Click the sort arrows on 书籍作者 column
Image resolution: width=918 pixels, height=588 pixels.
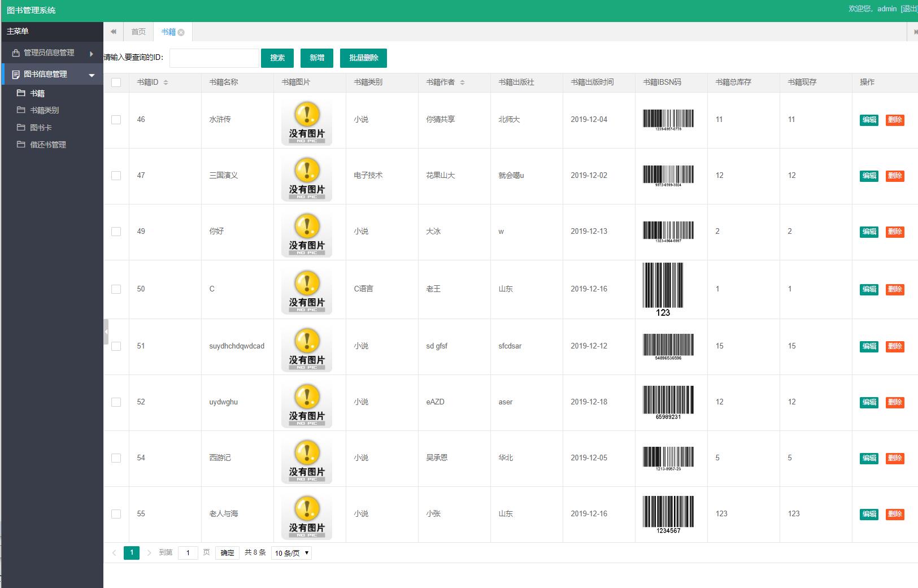(x=462, y=82)
